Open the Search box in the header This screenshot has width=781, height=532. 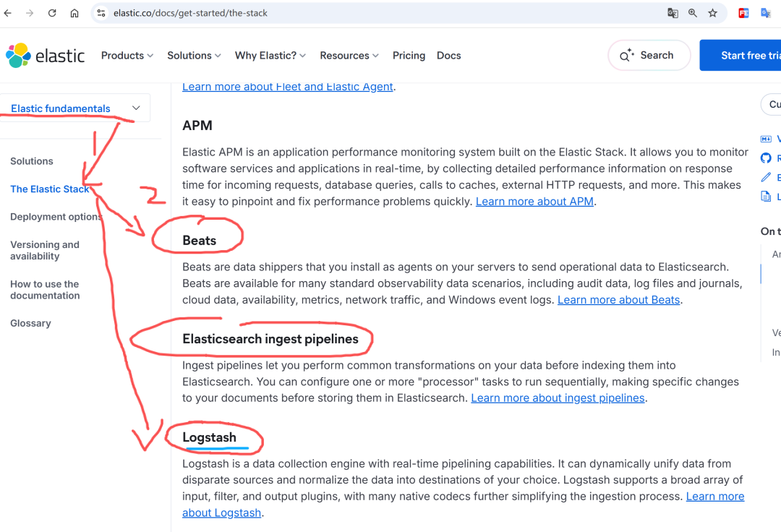(649, 55)
